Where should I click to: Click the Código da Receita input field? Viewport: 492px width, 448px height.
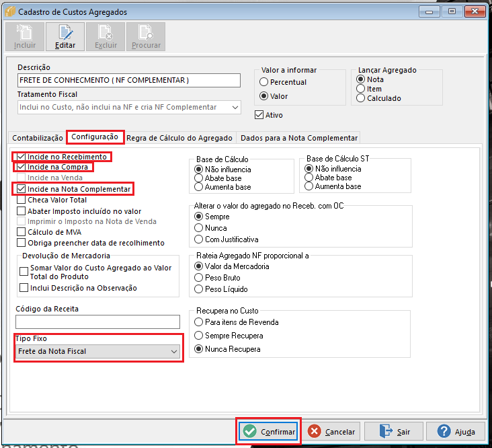coord(97,322)
